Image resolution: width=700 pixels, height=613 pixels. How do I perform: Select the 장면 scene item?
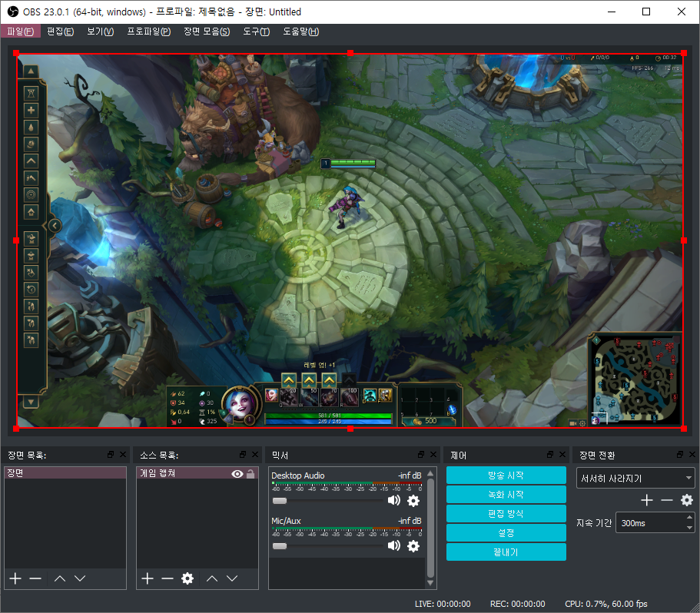pyautogui.click(x=65, y=473)
